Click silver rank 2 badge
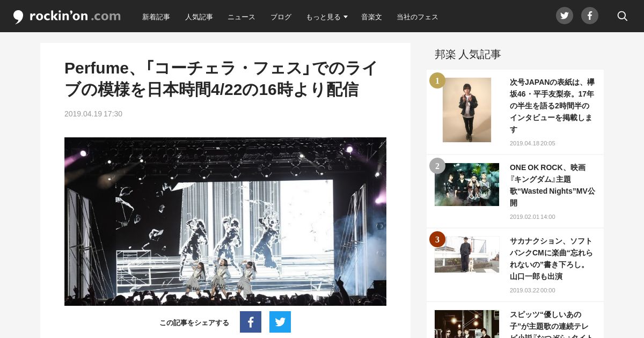 point(437,166)
